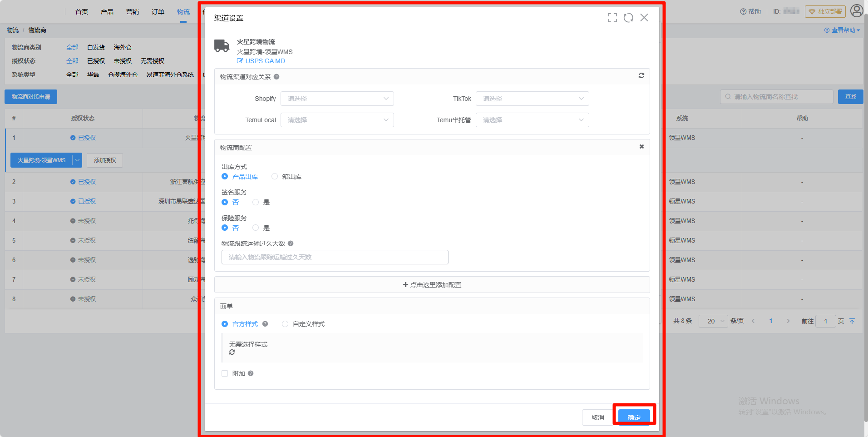Open the 首页 menu
This screenshot has height=437, width=868.
tap(82, 12)
